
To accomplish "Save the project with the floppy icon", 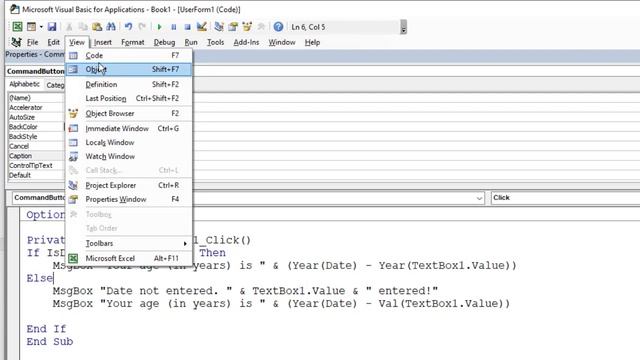I will (x=52, y=27).
